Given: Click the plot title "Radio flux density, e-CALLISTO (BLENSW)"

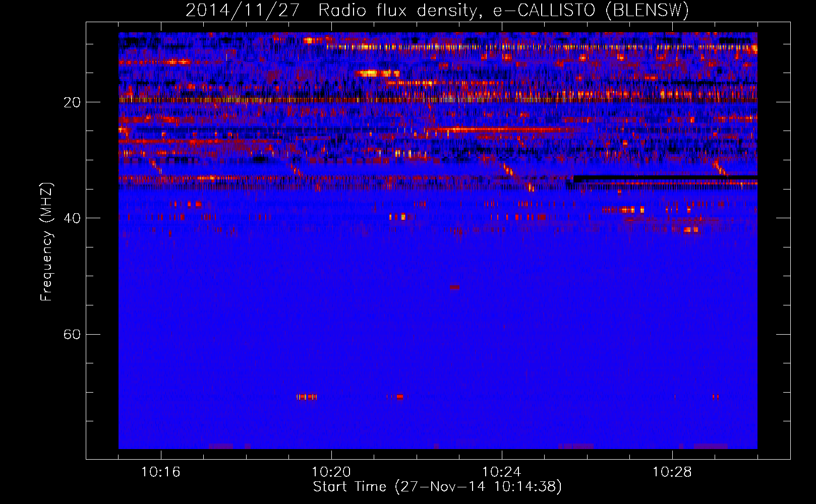Looking at the screenshot, I should [x=503, y=11].
